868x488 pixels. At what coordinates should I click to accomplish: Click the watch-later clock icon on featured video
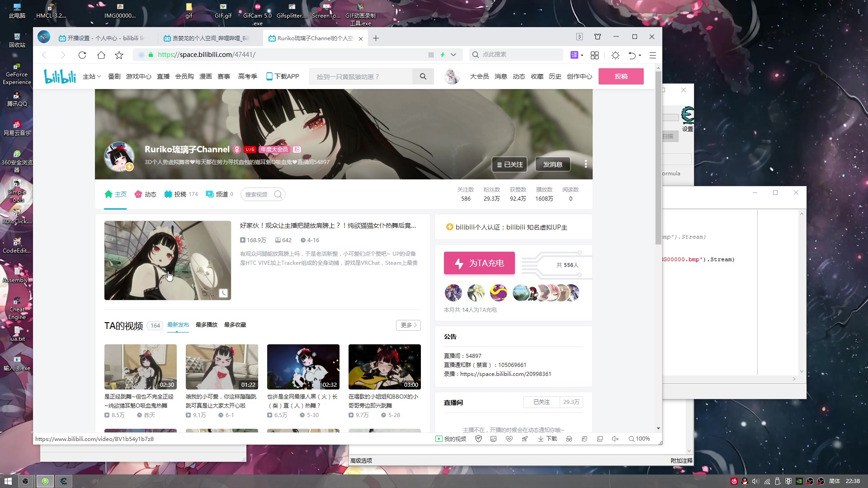tap(223, 293)
